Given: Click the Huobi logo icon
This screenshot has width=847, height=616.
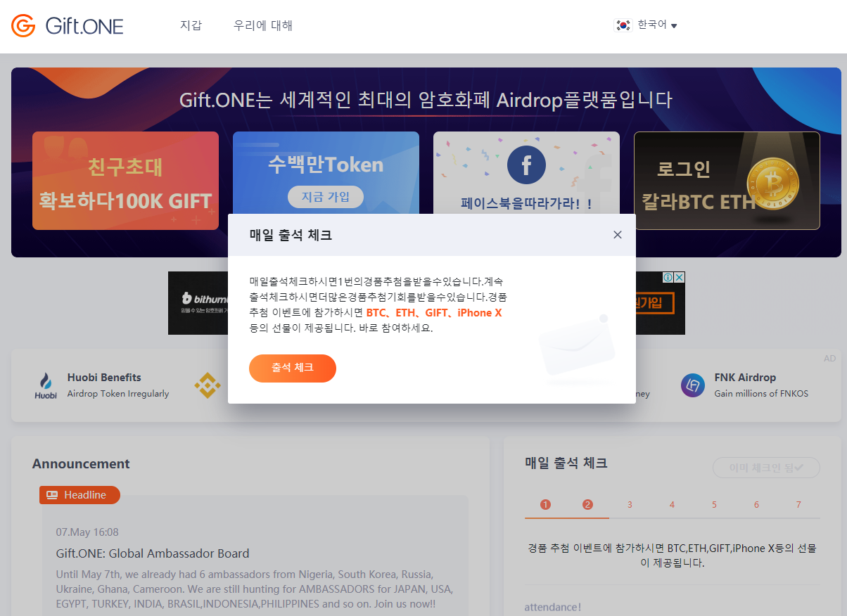Looking at the screenshot, I should pos(46,385).
